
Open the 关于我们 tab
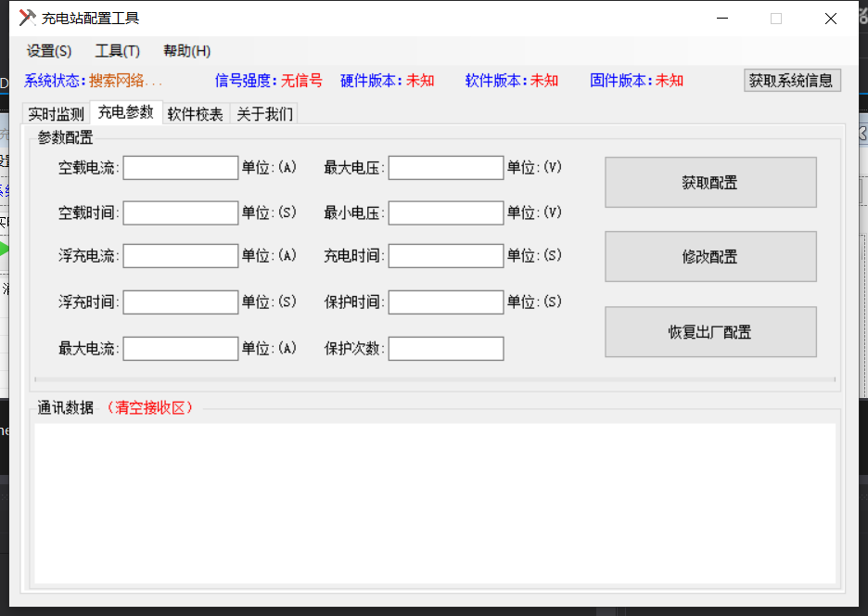[x=264, y=114]
